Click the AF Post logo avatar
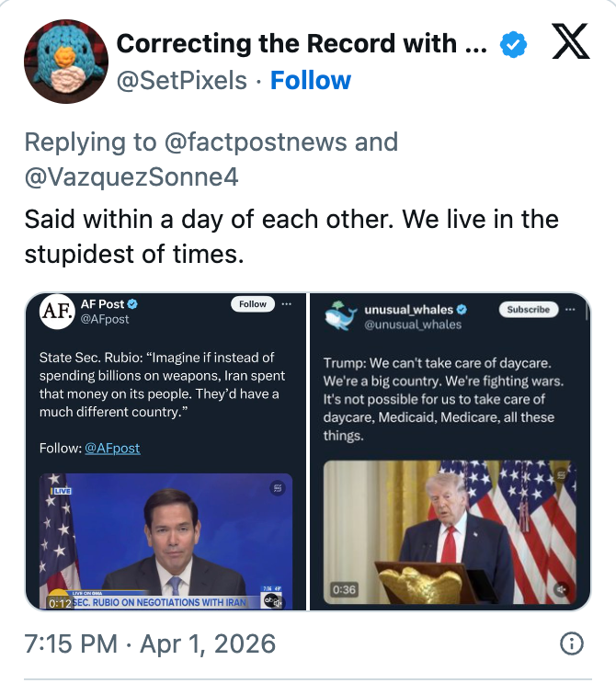Viewport: 616px width, 683px height. [x=57, y=312]
